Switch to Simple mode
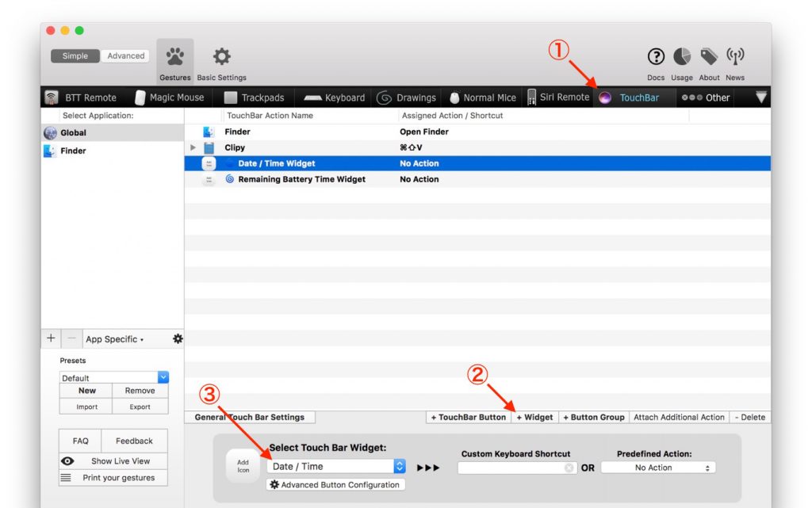 (x=75, y=56)
